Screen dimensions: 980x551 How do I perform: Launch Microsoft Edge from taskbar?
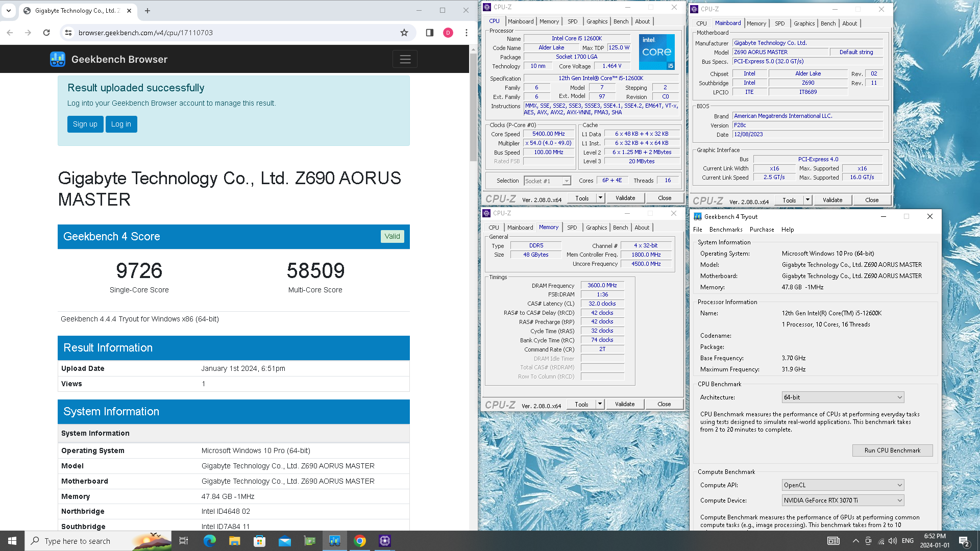(210, 541)
